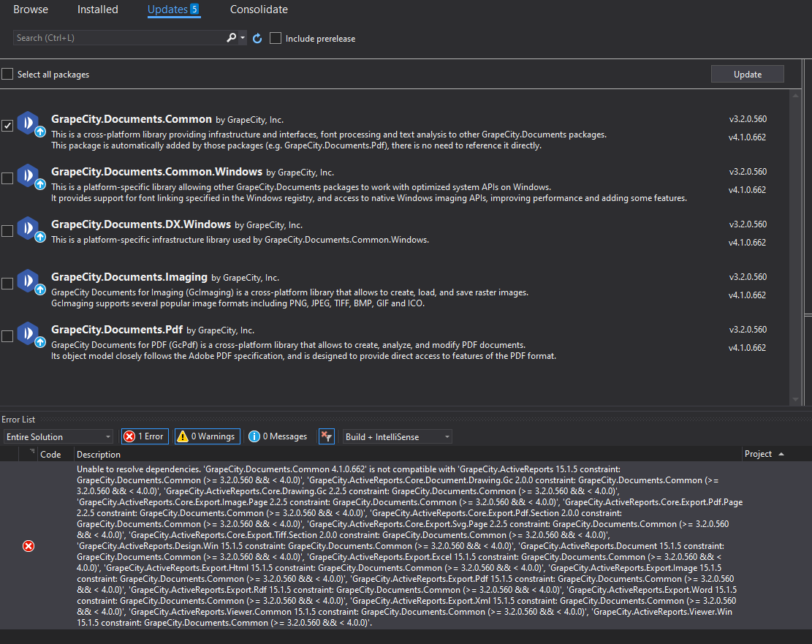This screenshot has height=644, width=812.
Task: Uncheck the GrapeCity.Documents.Common package checkbox
Action: [x=7, y=126]
